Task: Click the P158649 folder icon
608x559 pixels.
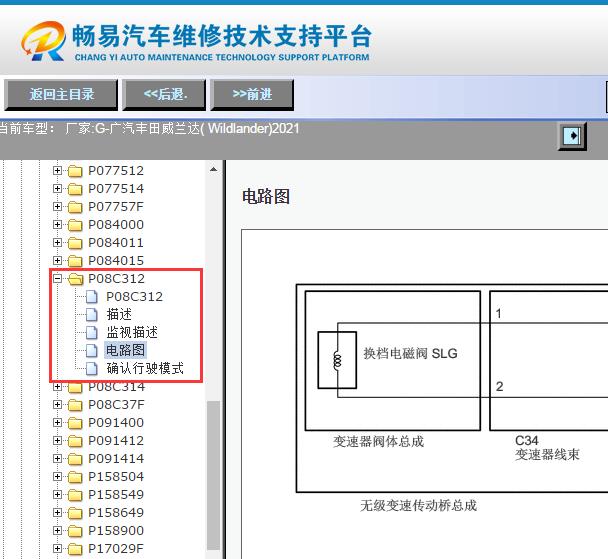Action: pos(75,513)
